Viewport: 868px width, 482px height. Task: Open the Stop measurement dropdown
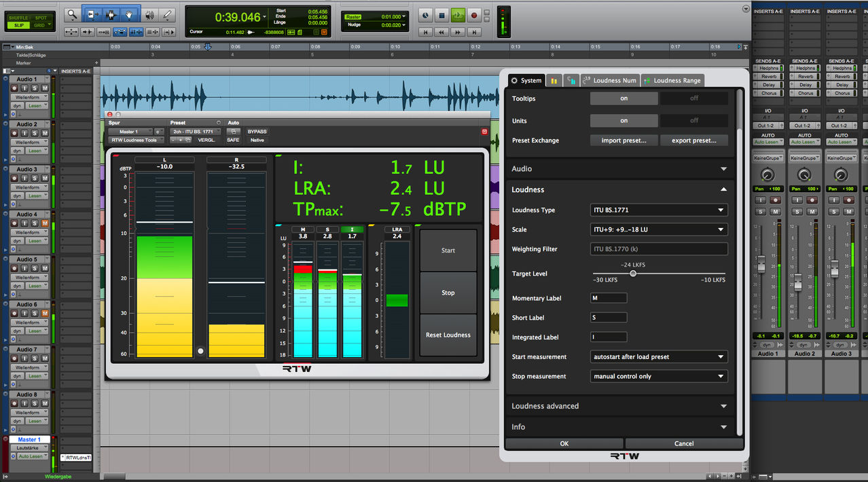(659, 376)
